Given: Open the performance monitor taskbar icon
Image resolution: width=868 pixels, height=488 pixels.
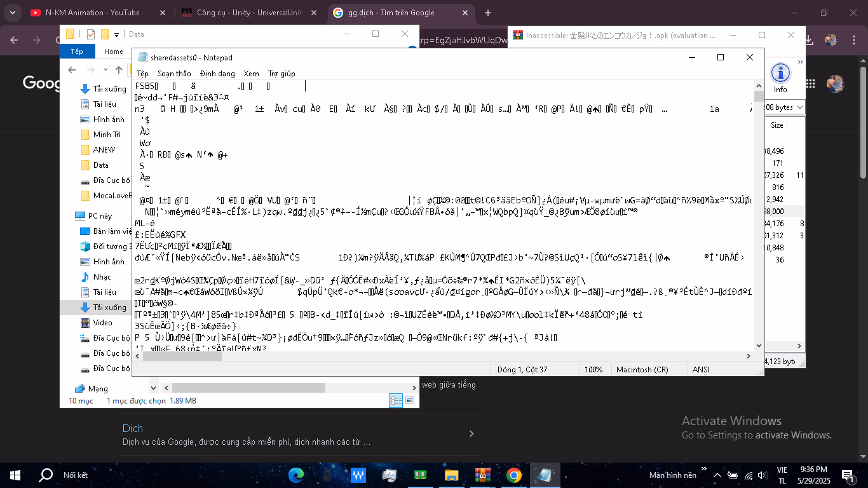Looking at the screenshot, I should 390,475.
